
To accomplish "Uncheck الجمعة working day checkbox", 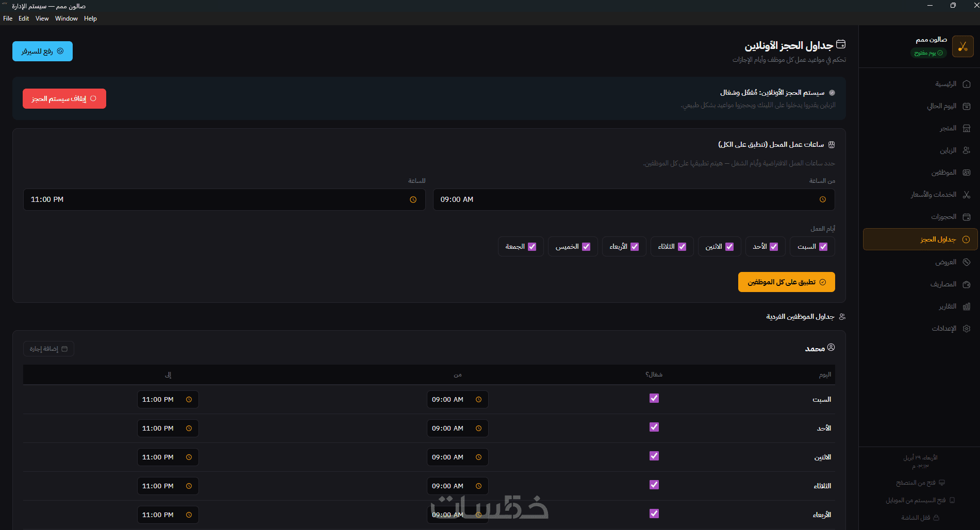I will (x=532, y=247).
